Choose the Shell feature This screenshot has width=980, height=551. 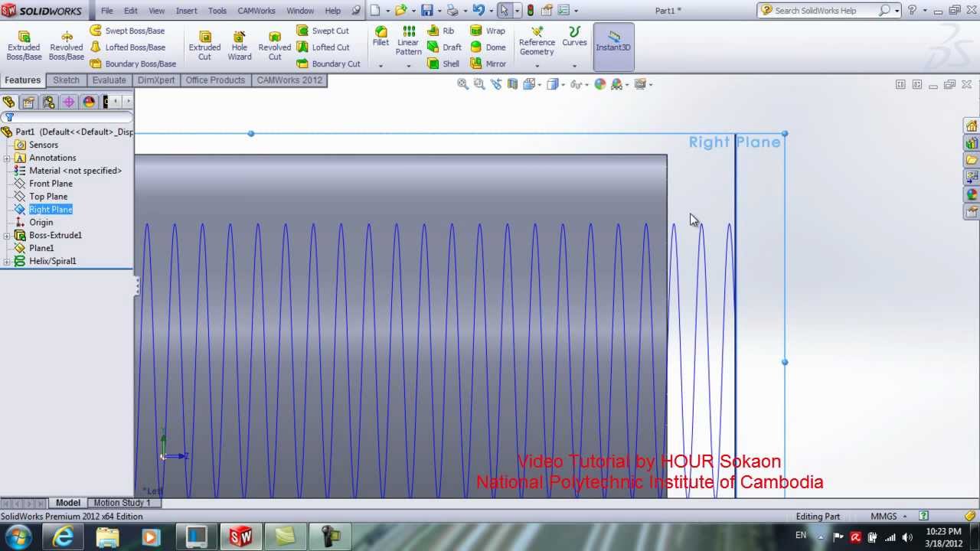point(443,64)
